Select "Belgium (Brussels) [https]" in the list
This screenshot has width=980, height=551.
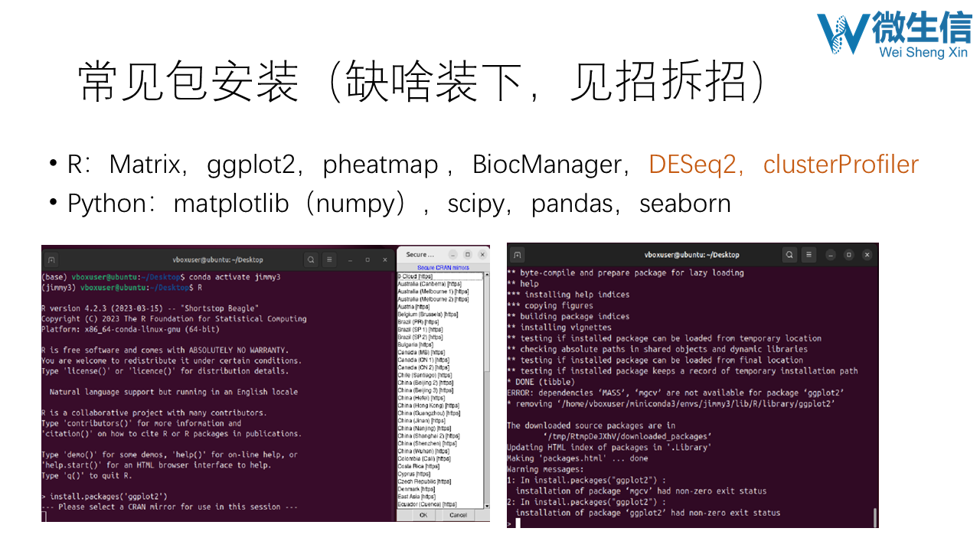coord(439,315)
